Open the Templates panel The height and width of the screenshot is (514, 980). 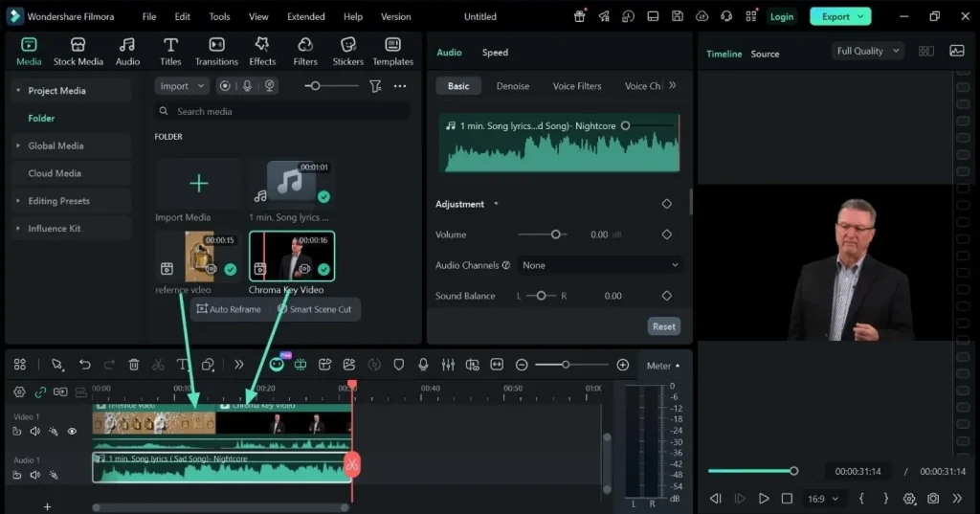(392, 52)
